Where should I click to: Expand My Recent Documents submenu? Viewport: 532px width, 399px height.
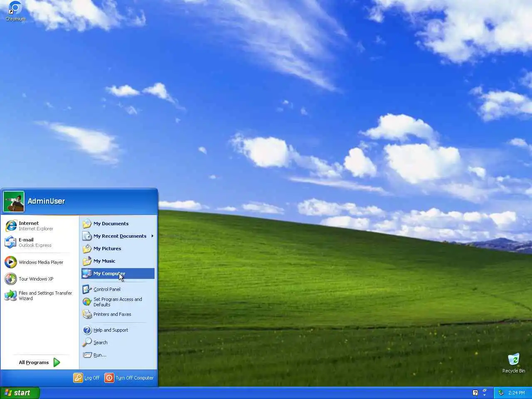(x=118, y=236)
